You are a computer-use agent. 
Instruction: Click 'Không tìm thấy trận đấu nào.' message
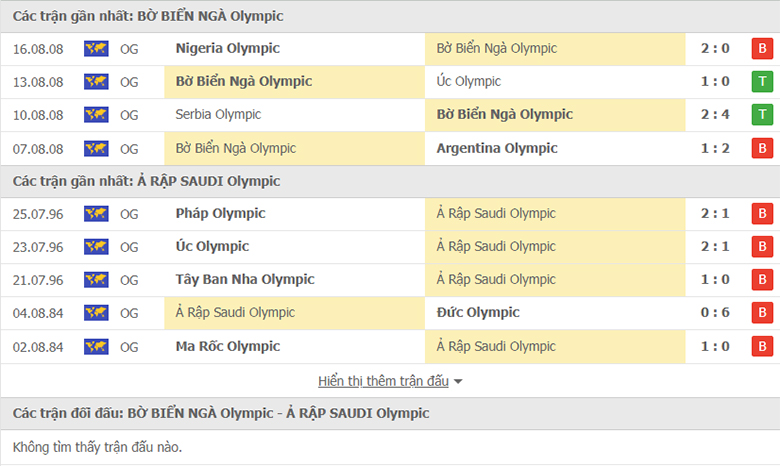coord(97,447)
